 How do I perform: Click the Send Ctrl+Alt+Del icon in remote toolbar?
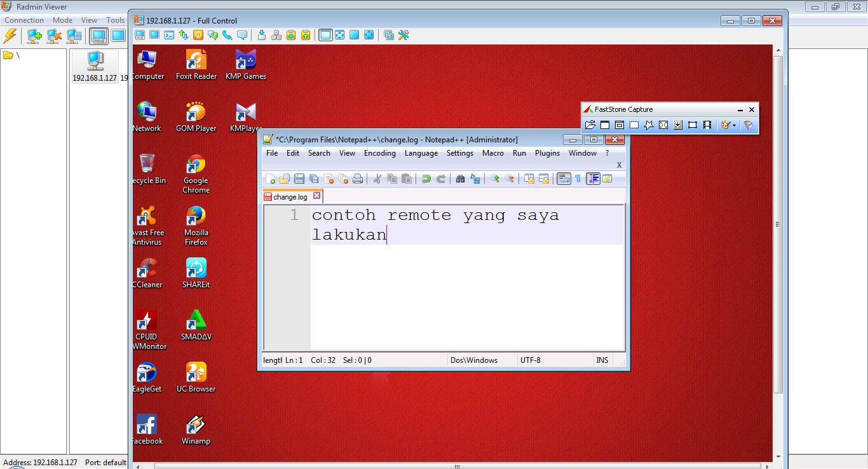click(x=276, y=35)
